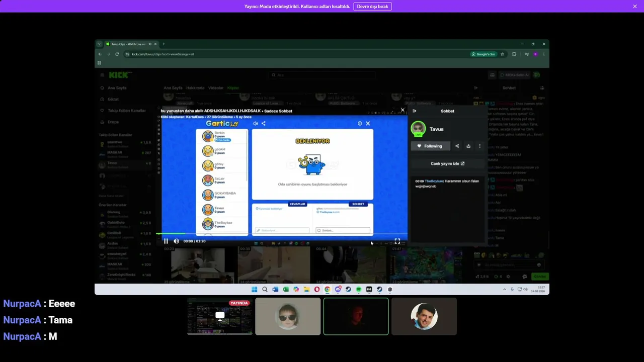Open Spotify from the taskbar
644x362 pixels.
(x=359, y=290)
